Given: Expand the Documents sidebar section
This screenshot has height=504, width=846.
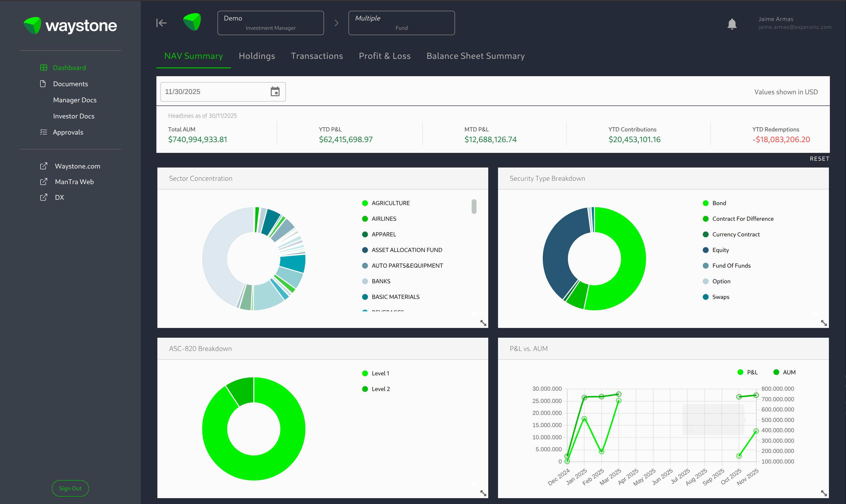Looking at the screenshot, I should point(70,84).
